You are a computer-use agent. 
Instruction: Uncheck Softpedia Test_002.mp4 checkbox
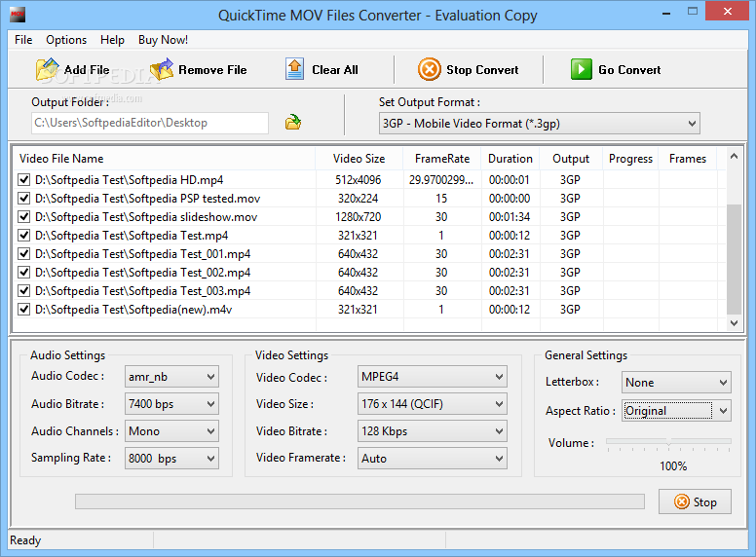(23, 273)
